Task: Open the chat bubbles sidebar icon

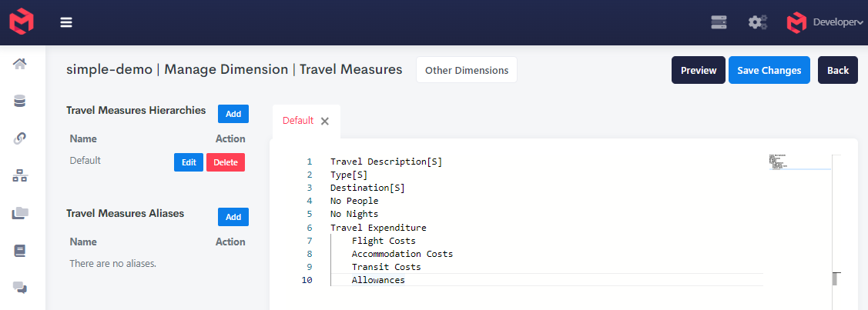Action: 20,288
